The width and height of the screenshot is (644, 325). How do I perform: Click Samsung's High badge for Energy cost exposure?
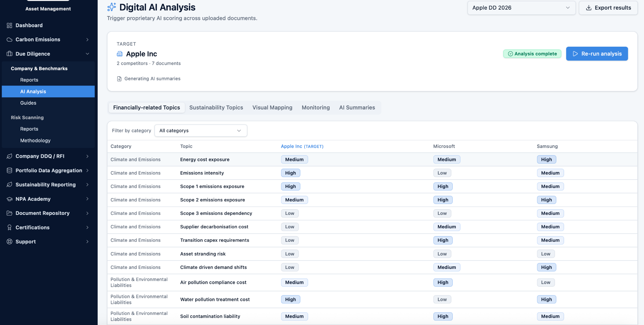[x=546, y=160]
